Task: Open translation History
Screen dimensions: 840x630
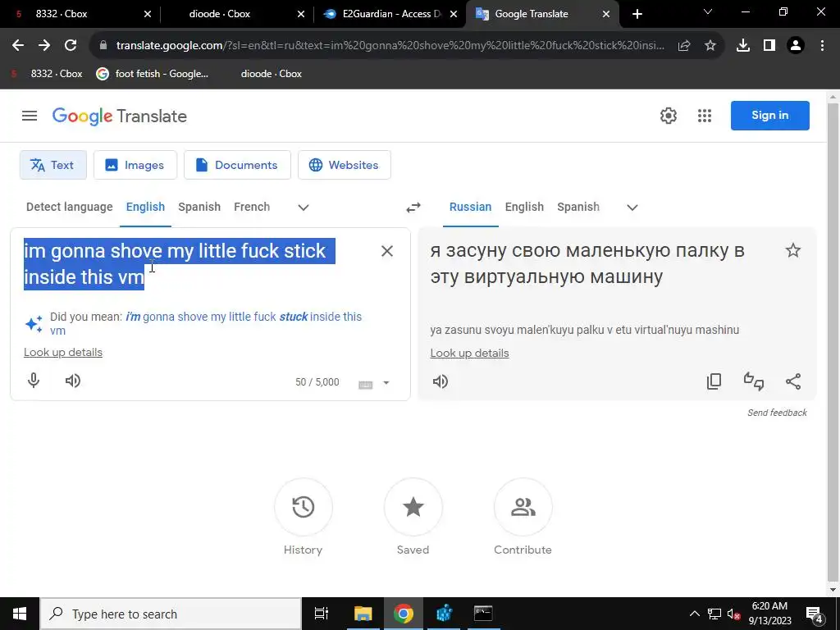Action: click(304, 507)
